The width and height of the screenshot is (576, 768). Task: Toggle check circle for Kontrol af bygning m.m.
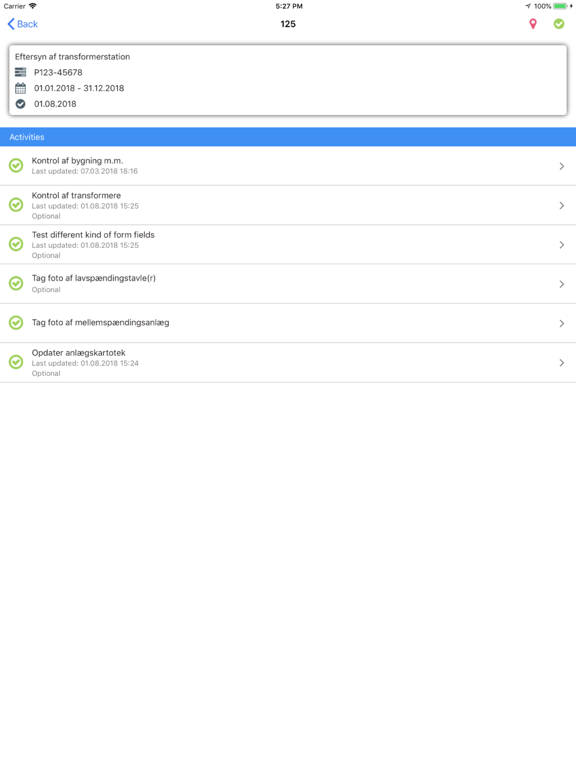click(x=16, y=166)
